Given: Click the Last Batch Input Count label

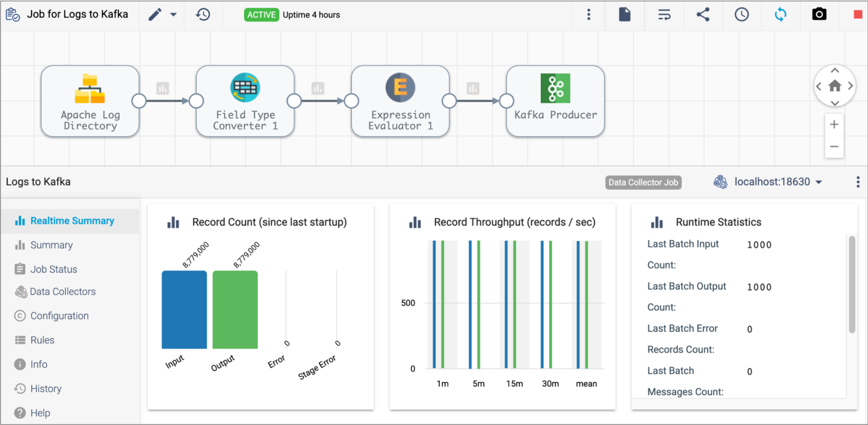Looking at the screenshot, I should (683, 254).
